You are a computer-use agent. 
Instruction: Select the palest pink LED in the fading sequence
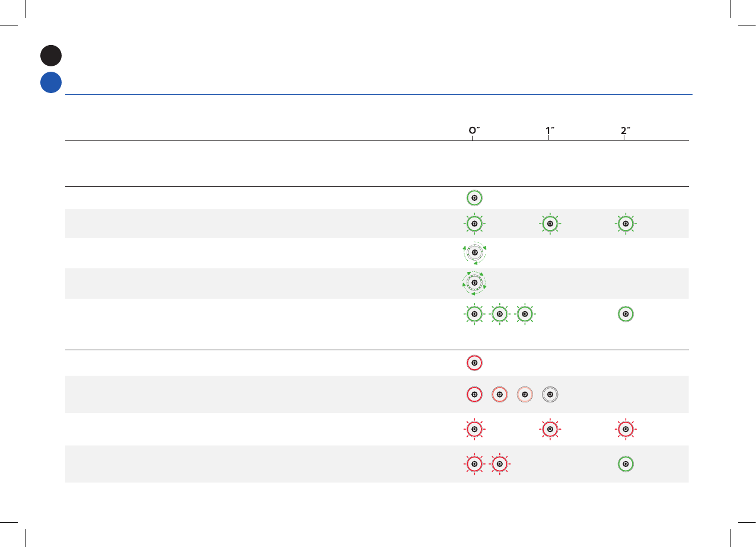524,394
